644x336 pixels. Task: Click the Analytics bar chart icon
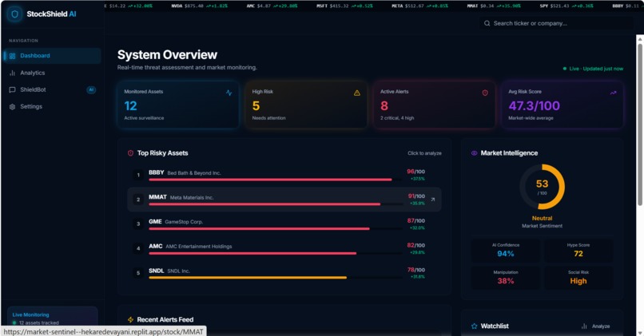pyautogui.click(x=12, y=73)
